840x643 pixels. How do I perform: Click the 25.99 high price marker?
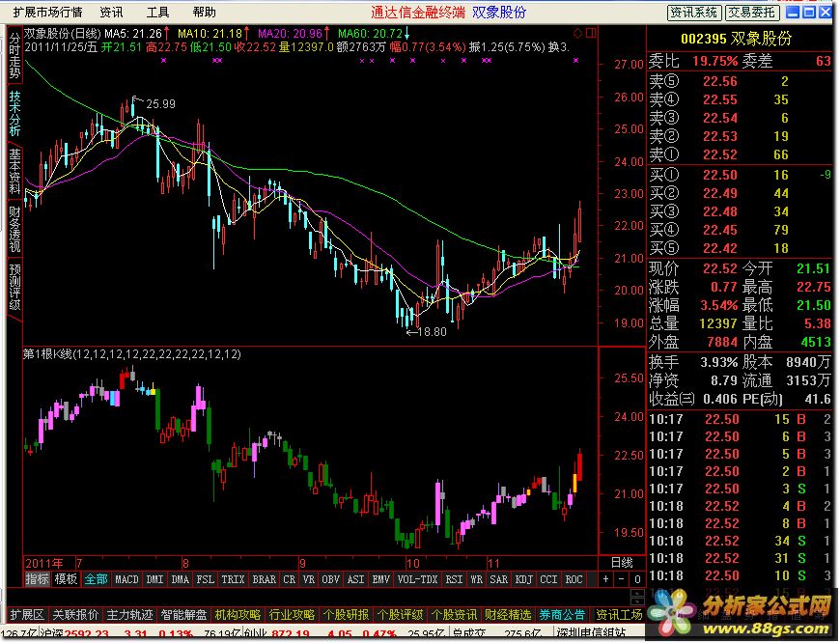tap(160, 104)
